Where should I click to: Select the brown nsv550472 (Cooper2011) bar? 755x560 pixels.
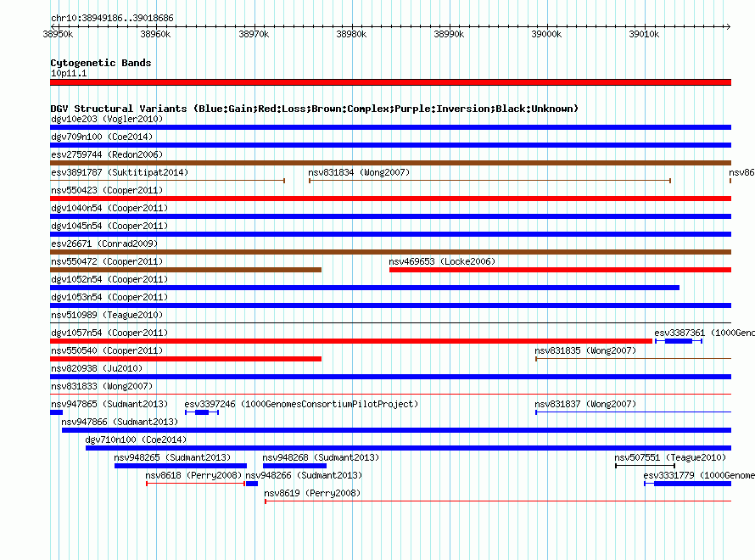[186, 270]
